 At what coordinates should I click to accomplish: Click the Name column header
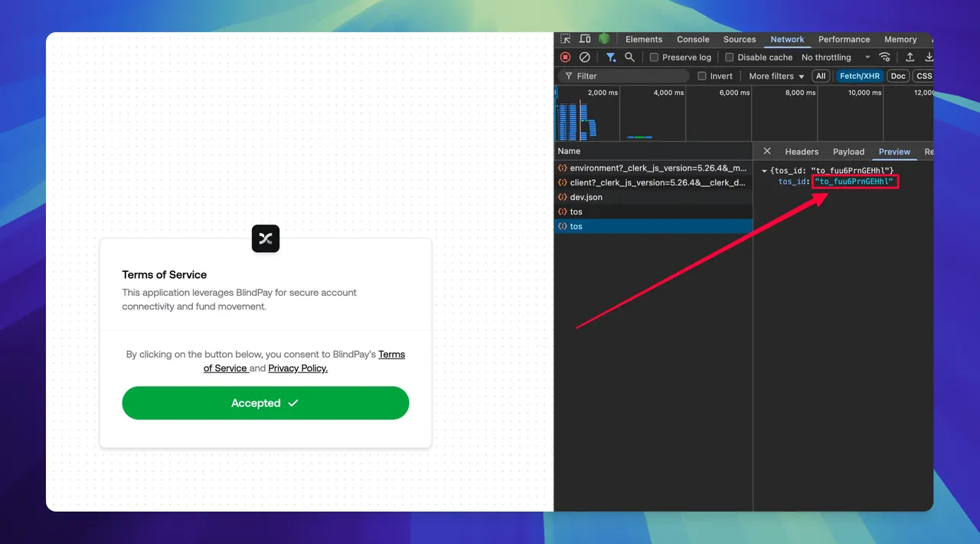click(653, 151)
